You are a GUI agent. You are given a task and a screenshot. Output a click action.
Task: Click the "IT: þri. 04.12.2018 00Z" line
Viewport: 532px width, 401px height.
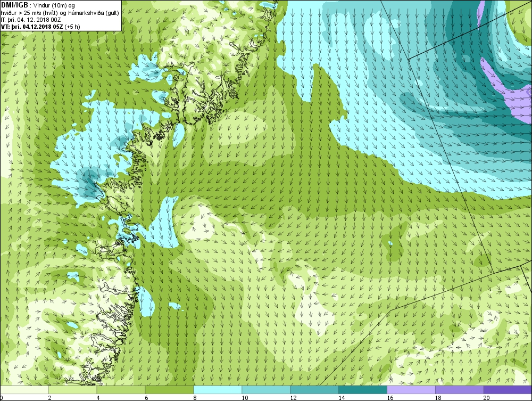31,20
